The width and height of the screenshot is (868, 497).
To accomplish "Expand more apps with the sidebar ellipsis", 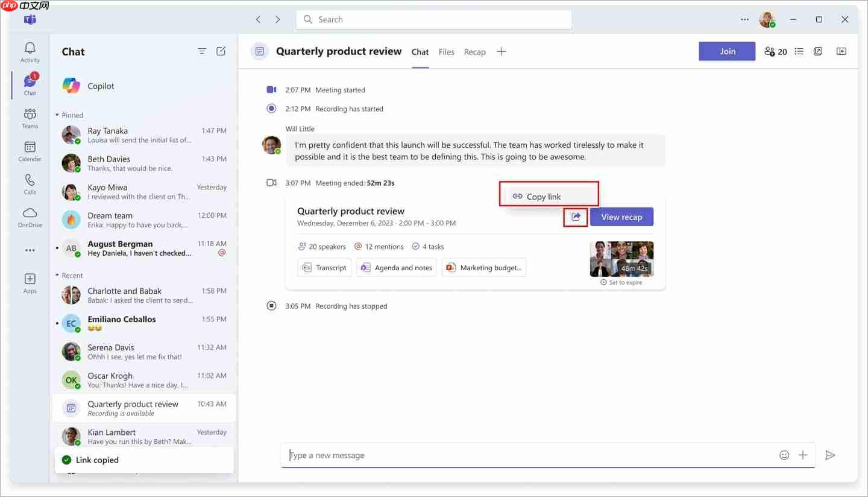I will 30,250.
